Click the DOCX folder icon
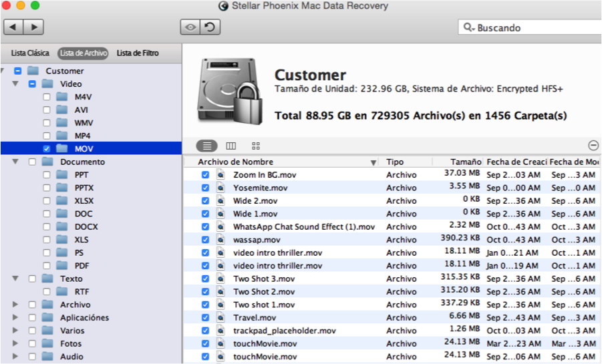Image resolution: width=602 pixels, height=364 pixels. [x=62, y=227]
